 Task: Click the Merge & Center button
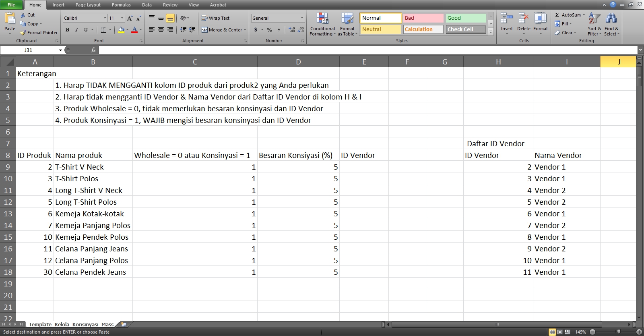pos(224,30)
